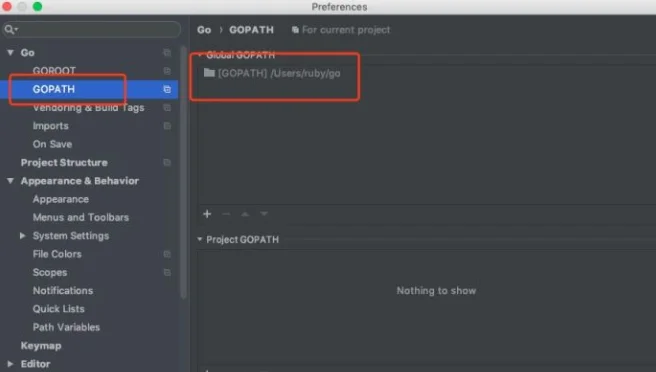
Task: Click project-level icon beside Scopes
Action: (x=167, y=272)
